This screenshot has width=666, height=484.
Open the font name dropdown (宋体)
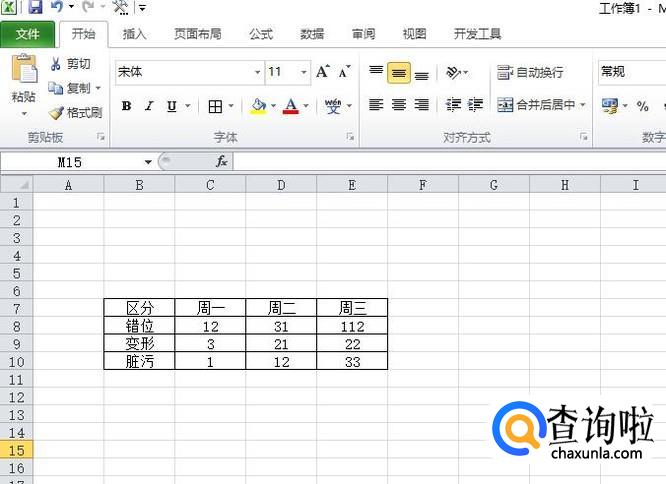click(257, 72)
